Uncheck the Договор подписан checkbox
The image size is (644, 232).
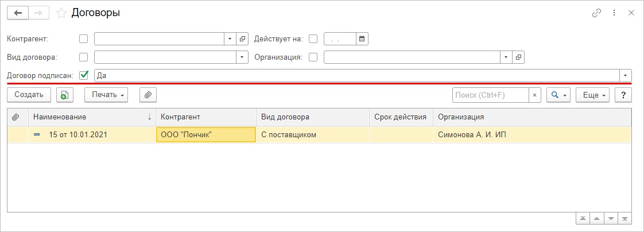(84, 75)
